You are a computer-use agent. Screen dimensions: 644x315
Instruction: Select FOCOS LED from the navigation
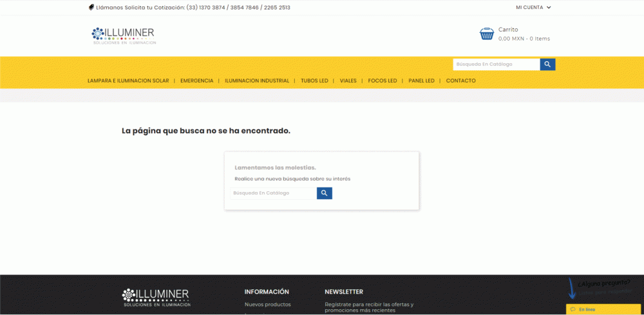click(383, 81)
